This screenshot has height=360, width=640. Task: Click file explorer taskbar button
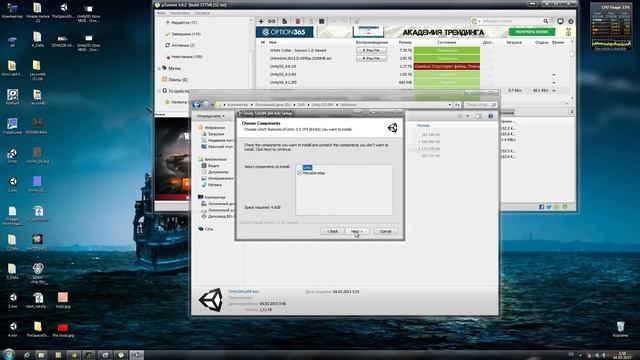pos(41,355)
